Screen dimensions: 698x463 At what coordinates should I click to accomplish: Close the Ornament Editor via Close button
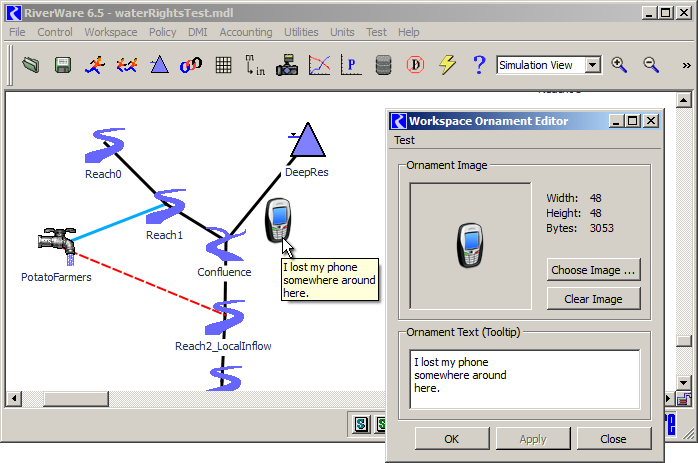(x=613, y=439)
